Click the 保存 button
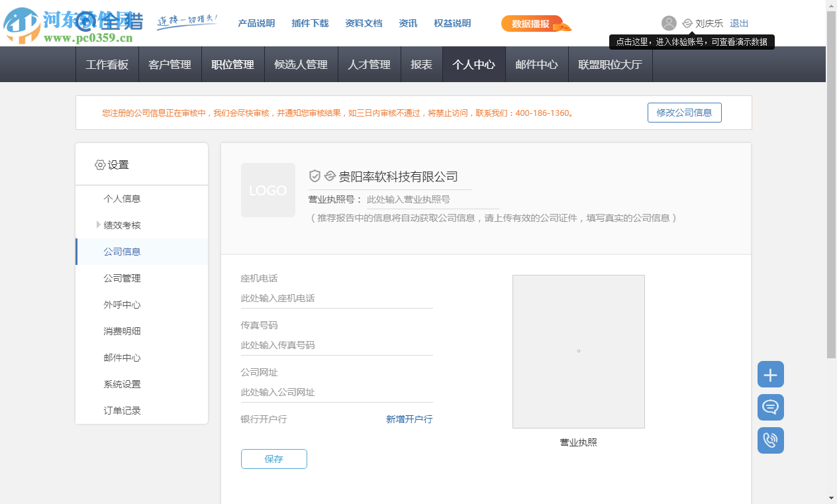 pos(274,459)
